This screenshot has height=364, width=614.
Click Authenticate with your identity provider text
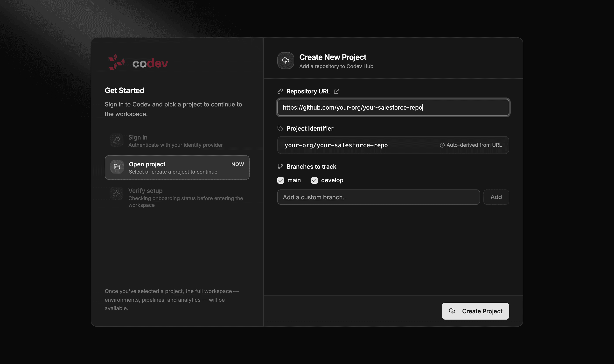click(x=175, y=145)
